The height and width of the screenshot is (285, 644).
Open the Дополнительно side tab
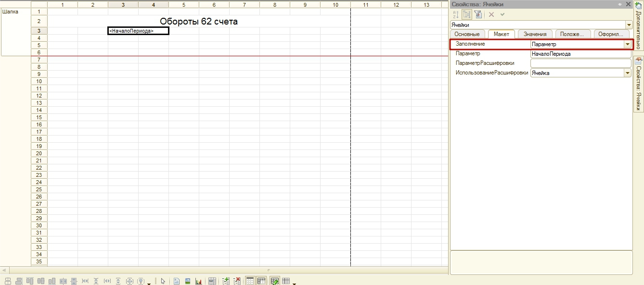coord(638,25)
